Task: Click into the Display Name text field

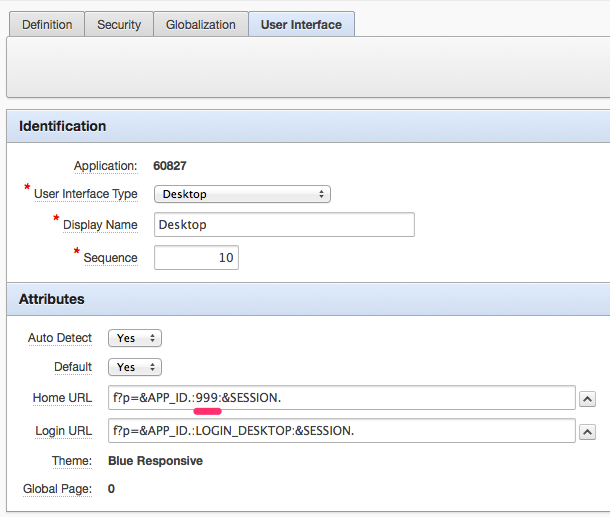Action: [x=284, y=225]
